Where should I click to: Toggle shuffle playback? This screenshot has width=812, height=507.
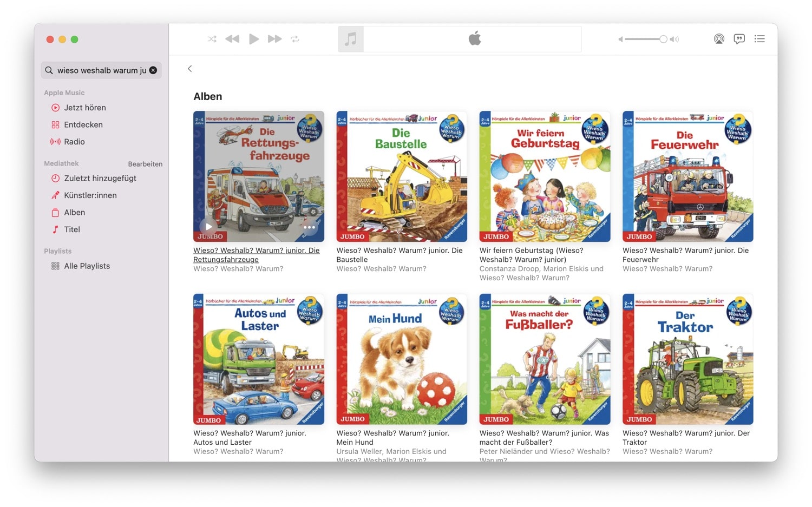[212, 39]
